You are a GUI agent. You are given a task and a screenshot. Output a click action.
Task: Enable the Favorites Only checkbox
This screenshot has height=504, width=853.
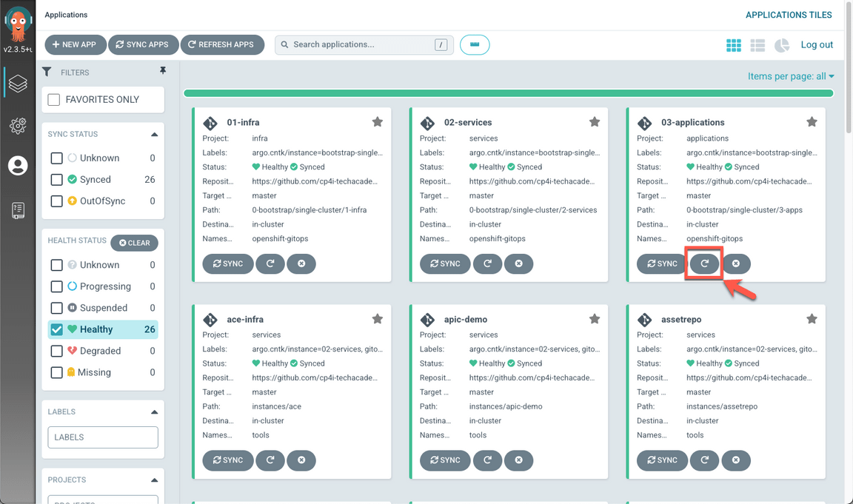click(x=54, y=100)
